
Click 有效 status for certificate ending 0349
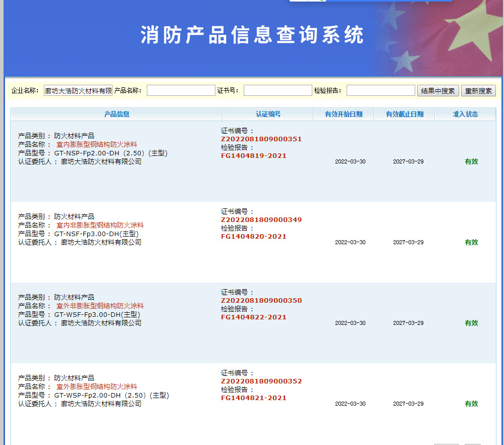click(x=471, y=242)
